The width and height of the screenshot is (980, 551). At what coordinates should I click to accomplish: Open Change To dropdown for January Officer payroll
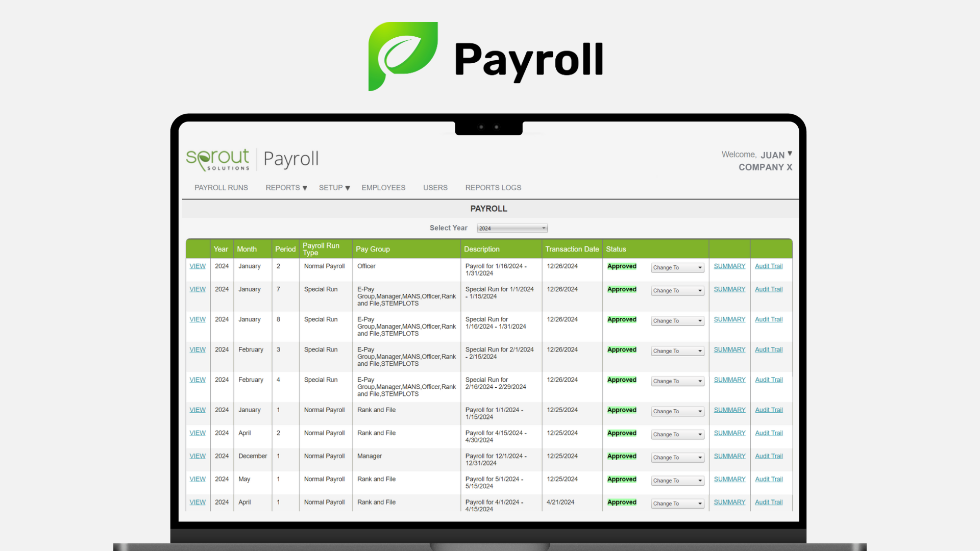pyautogui.click(x=677, y=267)
